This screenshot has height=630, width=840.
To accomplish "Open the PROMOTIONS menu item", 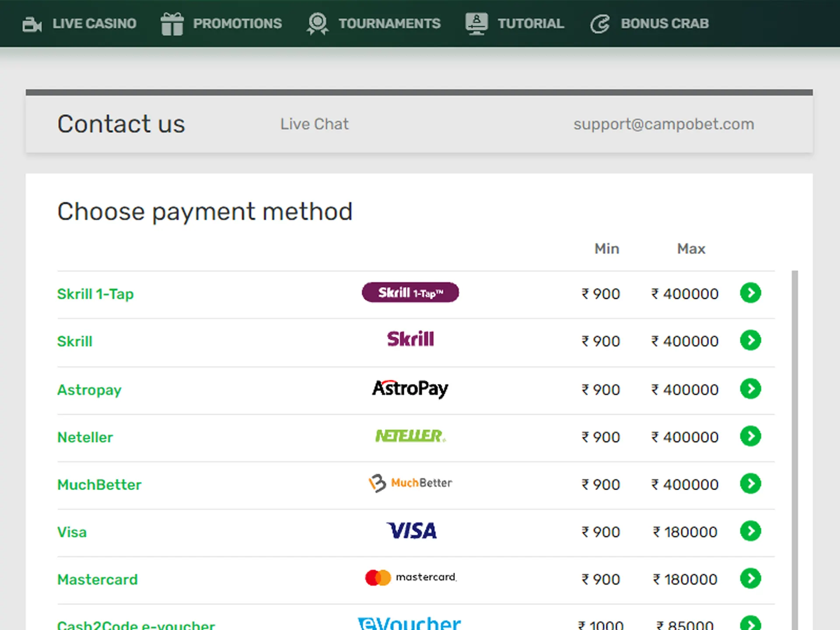I will click(238, 24).
